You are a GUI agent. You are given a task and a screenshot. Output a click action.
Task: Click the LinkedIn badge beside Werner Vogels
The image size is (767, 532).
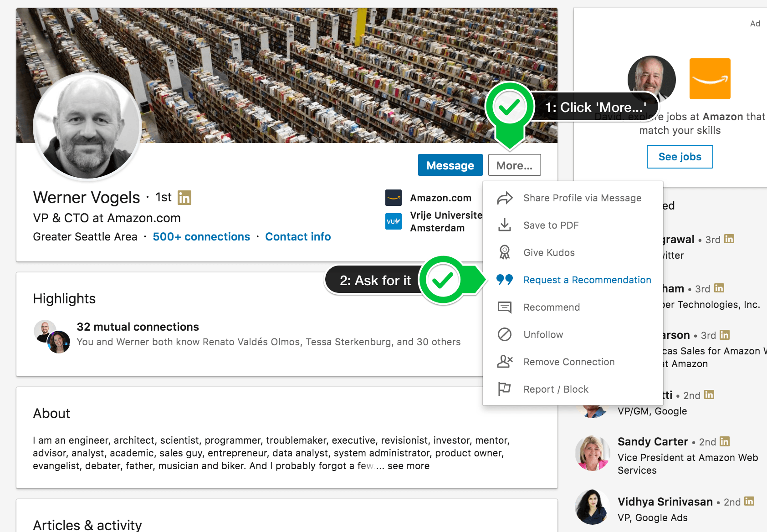pos(184,198)
